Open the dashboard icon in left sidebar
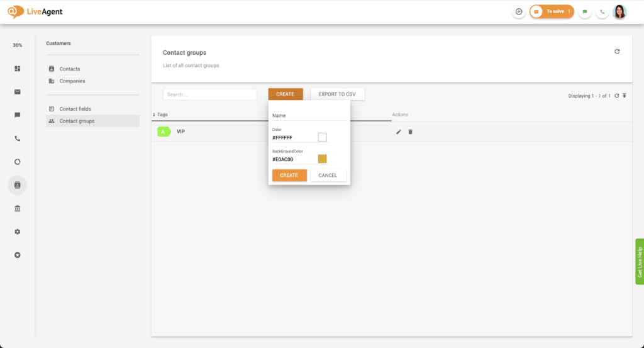644x348 pixels. coord(18,69)
